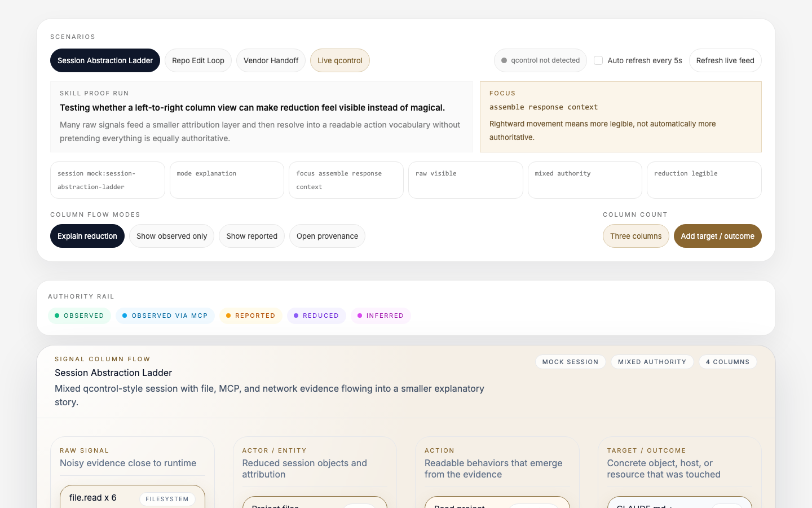Click the focus assemble response context chip

346,180
